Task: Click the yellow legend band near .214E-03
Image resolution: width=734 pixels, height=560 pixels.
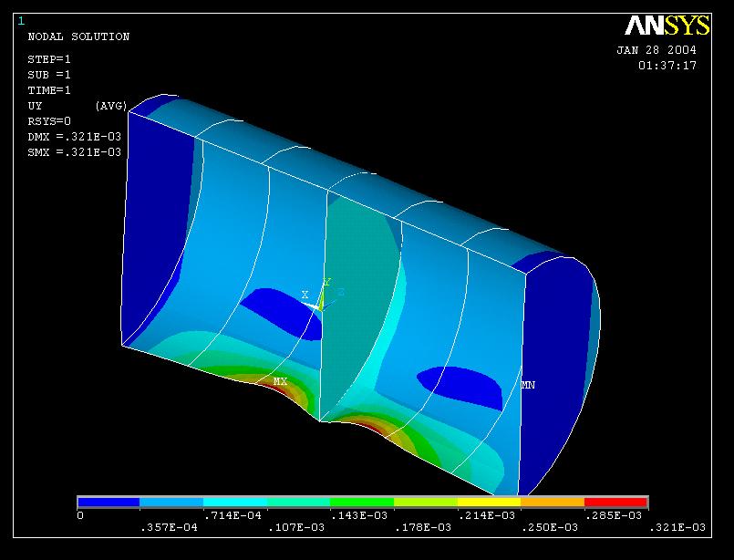Action: coord(489,503)
